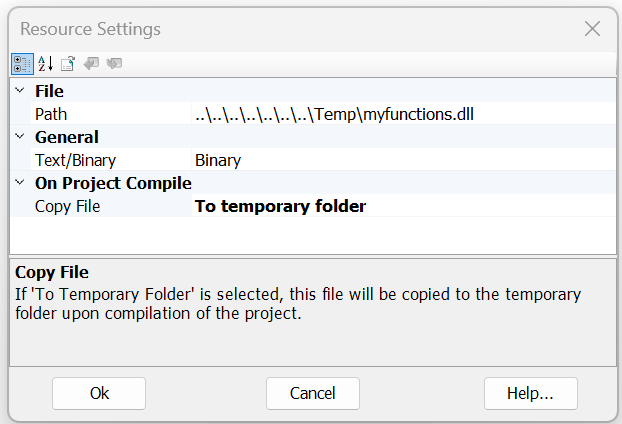622x424 pixels.
Task: Select the Path property row
Action: click(x=51, y=114)
